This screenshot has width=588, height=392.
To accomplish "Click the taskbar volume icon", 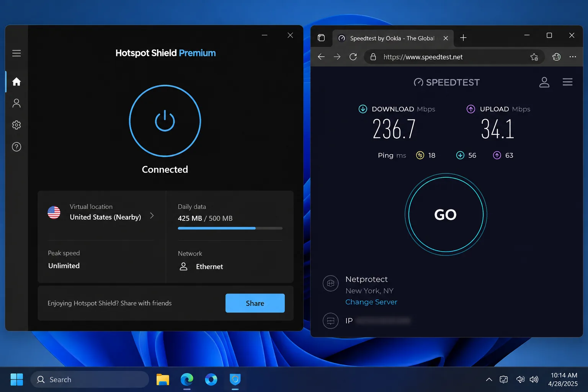I will [x=534, y=379].
